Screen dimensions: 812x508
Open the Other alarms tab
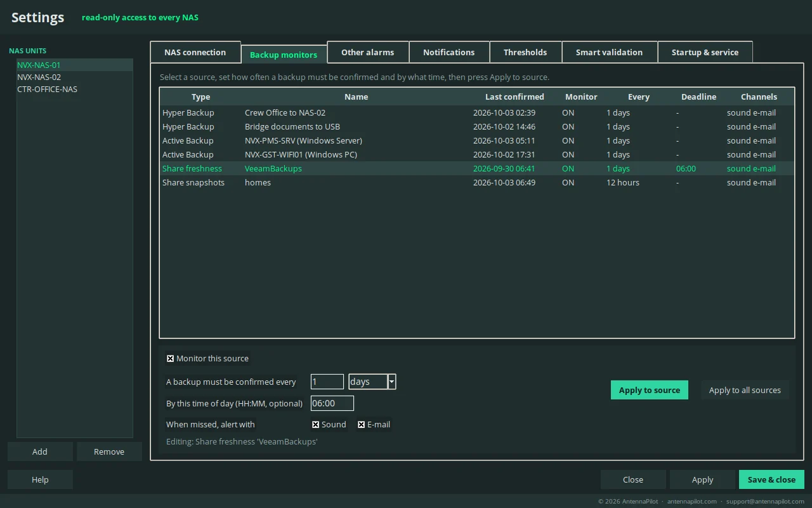coord(368,52)
